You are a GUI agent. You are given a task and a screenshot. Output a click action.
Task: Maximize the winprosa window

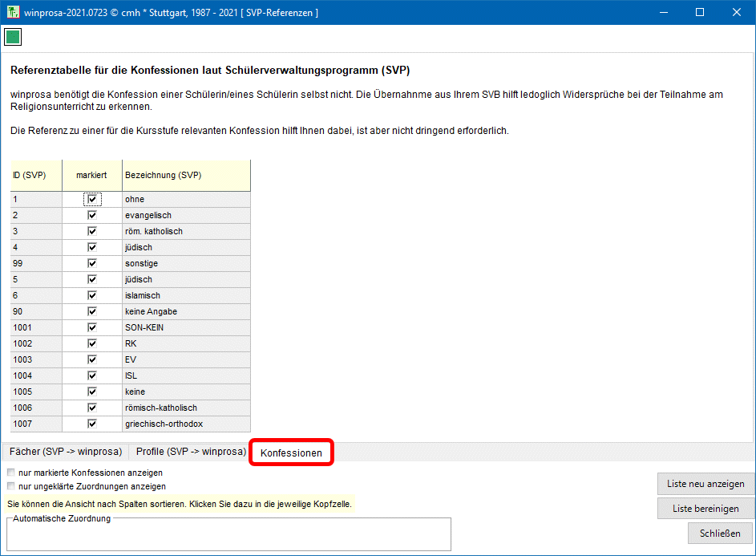699,12
